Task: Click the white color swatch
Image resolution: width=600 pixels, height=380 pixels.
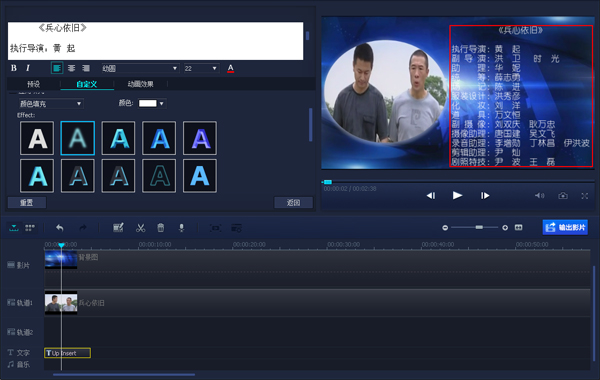Action: pos(148,103)
